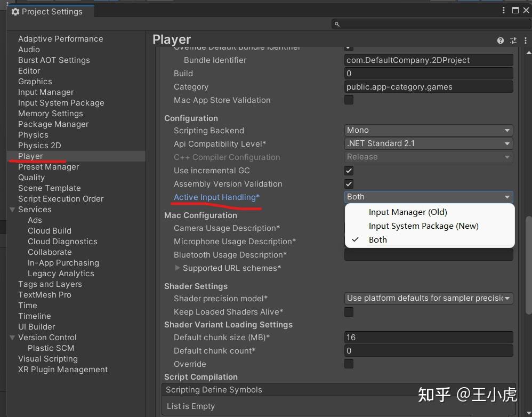Click the Project Settings gear icon
532x417 pixels.
click(x=15, y=12)
